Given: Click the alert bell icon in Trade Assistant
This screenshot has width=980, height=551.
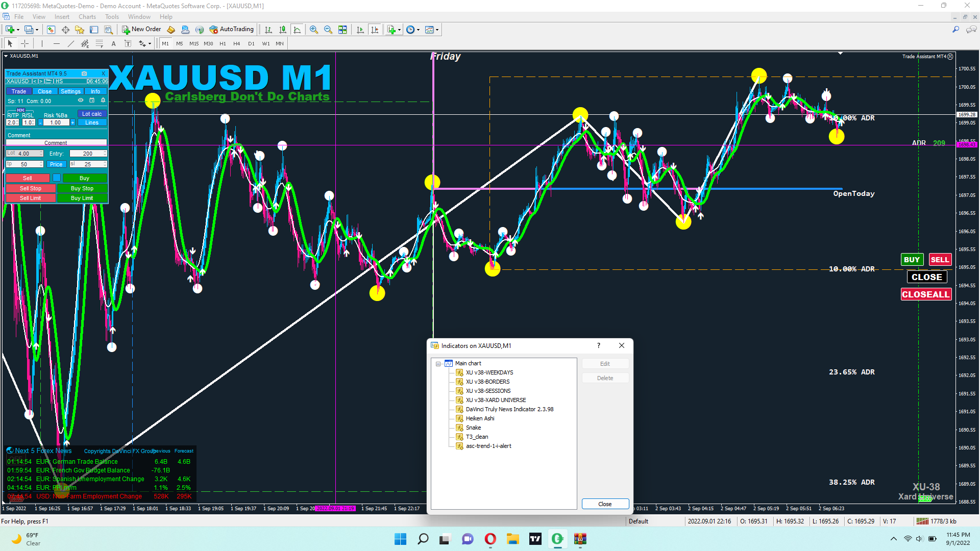Looking at the screenshot, I should pos(103,101).
